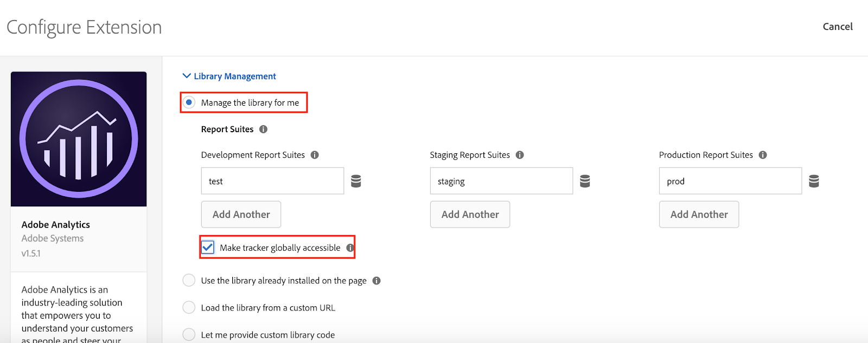
Task: Uncheck Make tracker globally accessible checkbox
Action: click(x=208, y=248)
